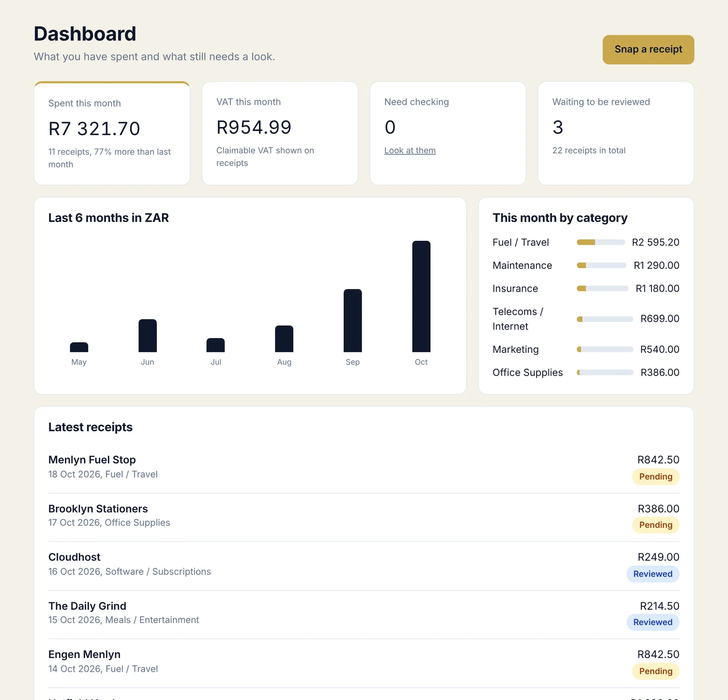Click the R1 290.00 Maintenance amount
728x700 pixels.
(x=657, y=265)
